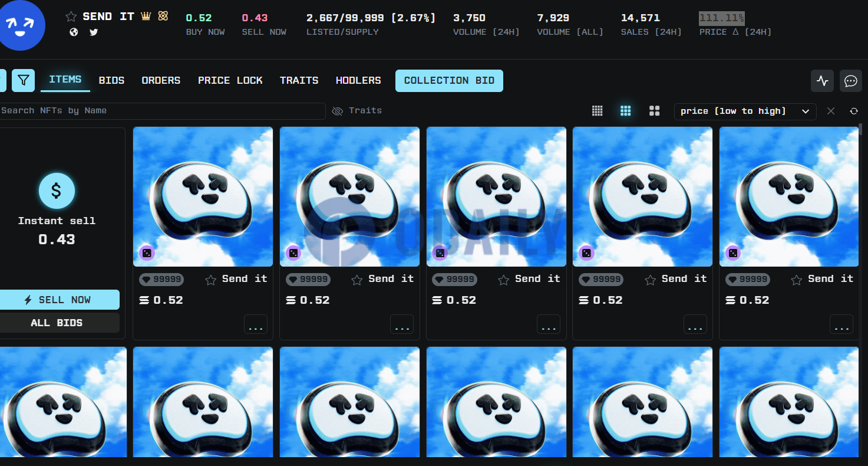Switch to the BIDS tab

[111, 80]
